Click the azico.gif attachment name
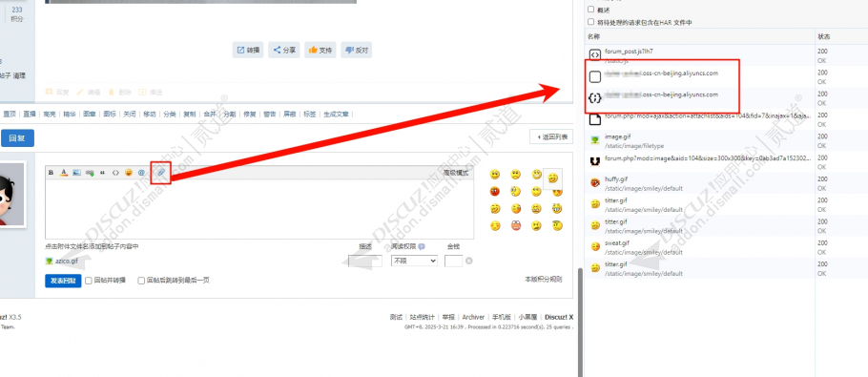The width and height of the screenshot is (868, 377). click(x=67, y=261)
